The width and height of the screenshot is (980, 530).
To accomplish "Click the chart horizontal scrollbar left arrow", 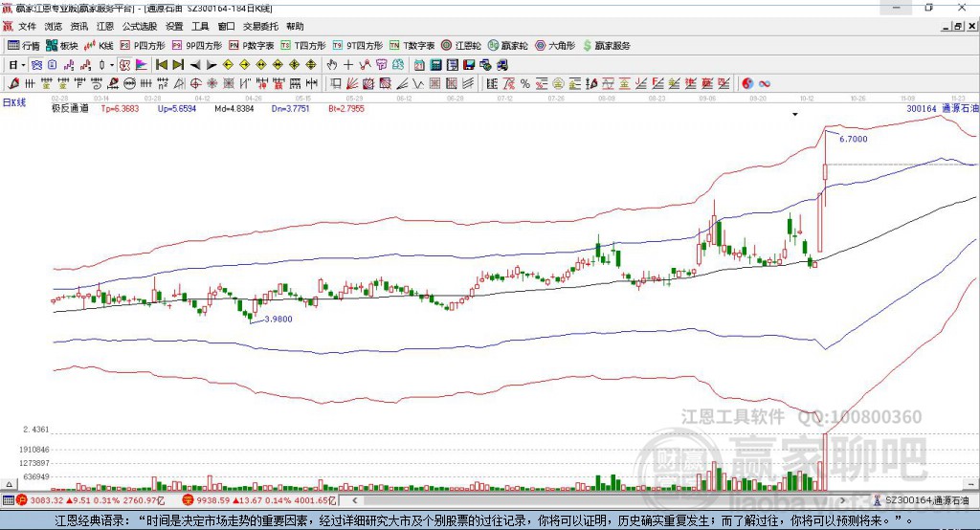I will point(355,500).
